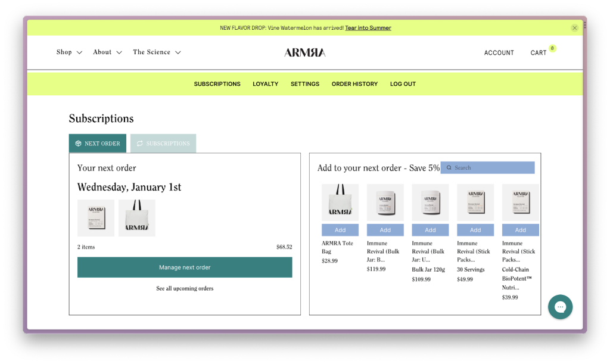Open the CART
Image resolution: width=610 pixels, height=364 pixels.
539,53
